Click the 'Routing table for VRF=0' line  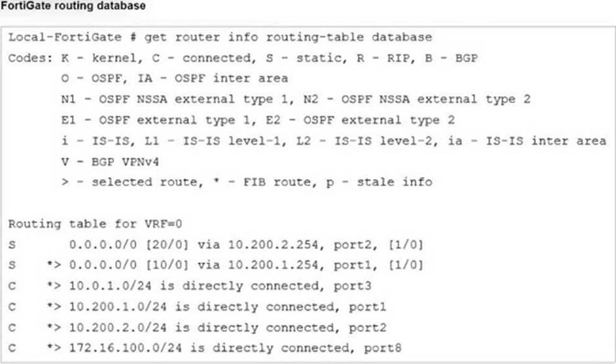[x=95, y=224]
